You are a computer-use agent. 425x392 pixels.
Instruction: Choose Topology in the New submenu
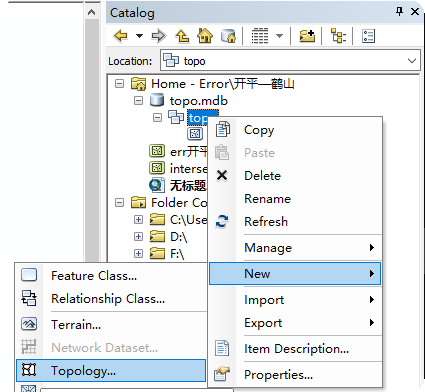[111, 370]
